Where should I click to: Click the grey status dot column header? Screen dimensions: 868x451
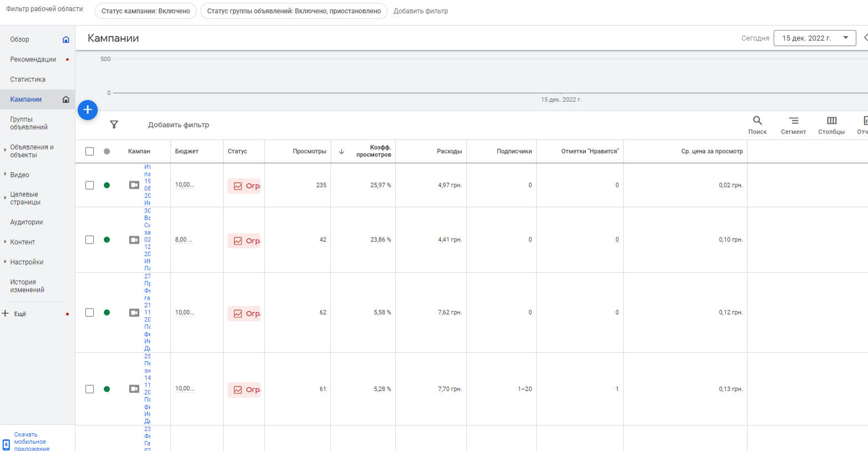coord(107,151)
